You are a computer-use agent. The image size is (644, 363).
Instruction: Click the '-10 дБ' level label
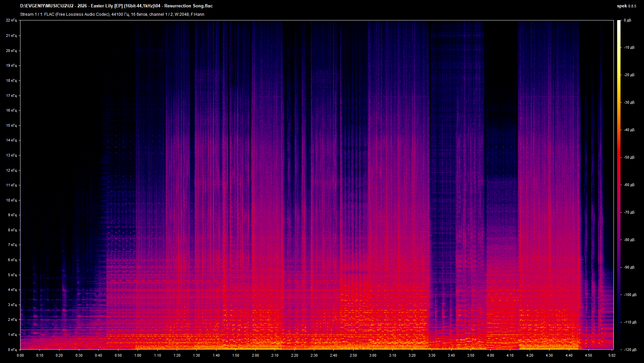[629, 48]
